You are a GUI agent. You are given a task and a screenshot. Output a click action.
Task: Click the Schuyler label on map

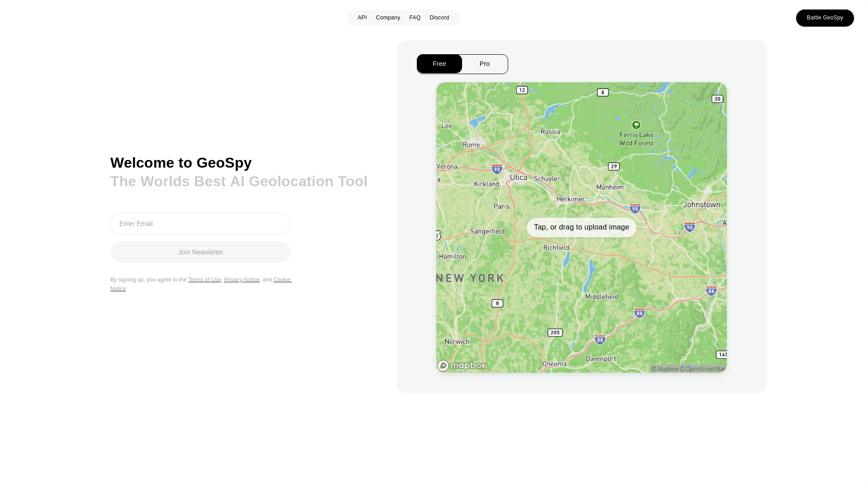[547, 178]
